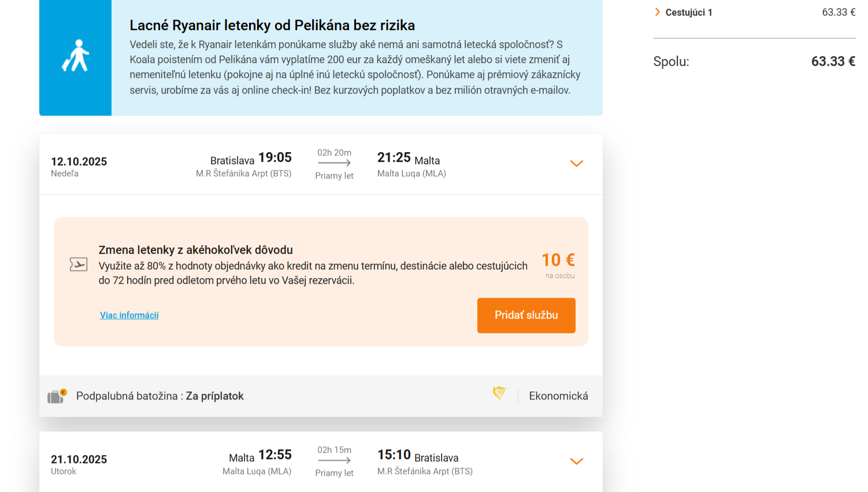Open the Viac informácií link
Image resolution: width=868 pixels, height=492 pixels.
tap(129, 315)
